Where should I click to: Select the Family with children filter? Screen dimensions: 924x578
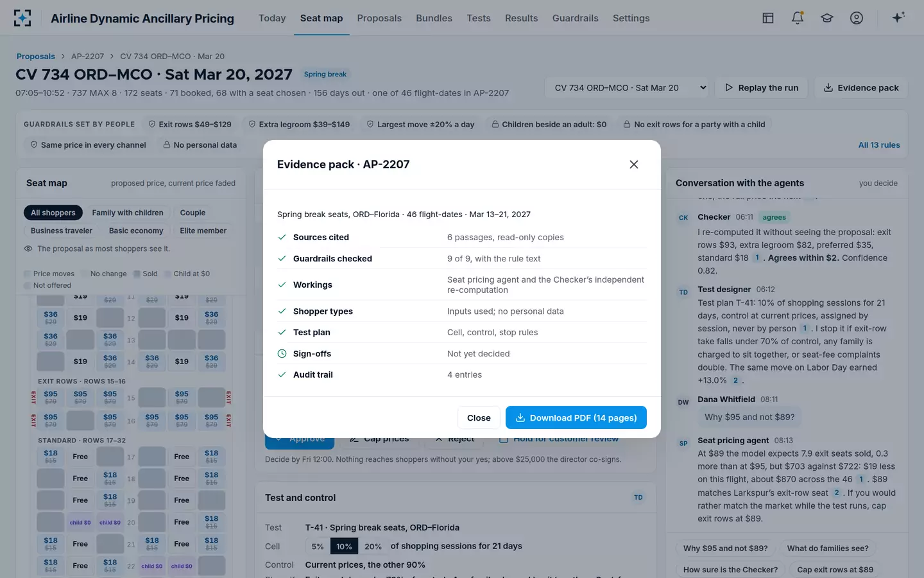coord(128,213)
